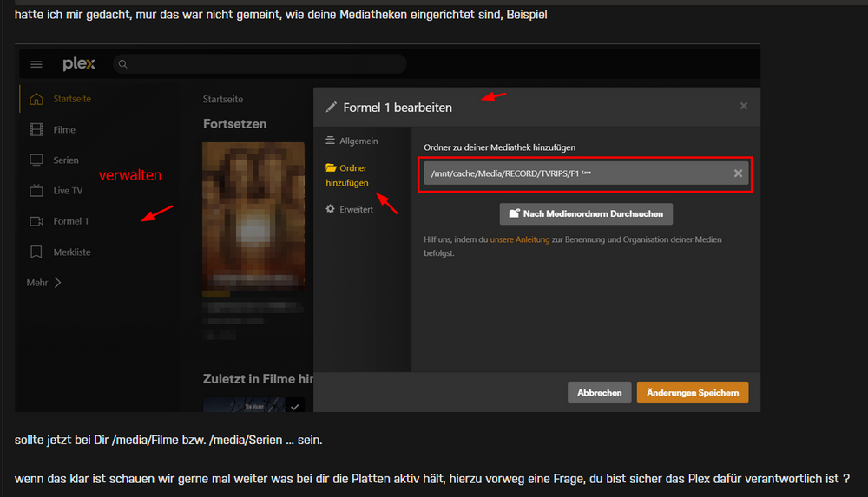Click the Startseite heading in main area
This screenshot has height=497, width=868.
[222, 99]
